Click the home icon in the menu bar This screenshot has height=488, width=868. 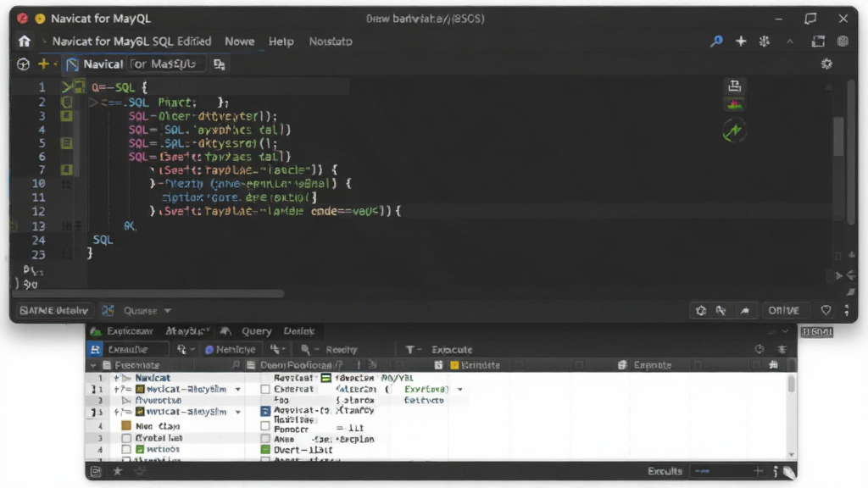tap(24, 41)
